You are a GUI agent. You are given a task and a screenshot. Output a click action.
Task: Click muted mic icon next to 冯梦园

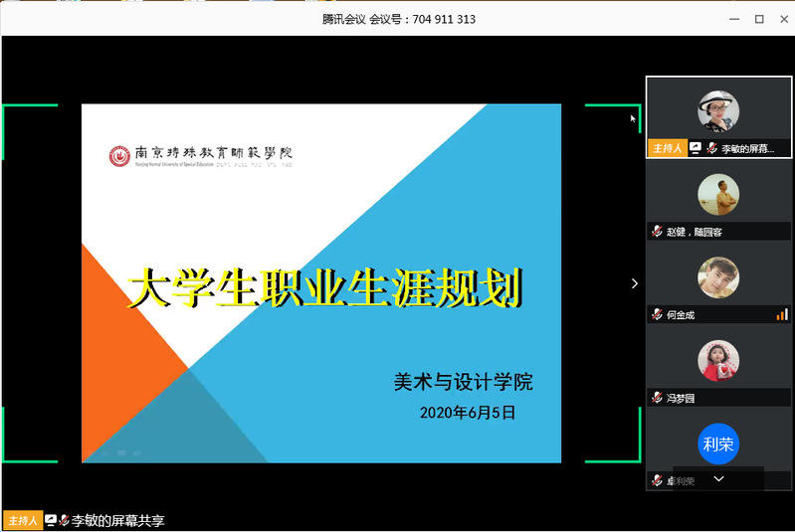(657, 398)
